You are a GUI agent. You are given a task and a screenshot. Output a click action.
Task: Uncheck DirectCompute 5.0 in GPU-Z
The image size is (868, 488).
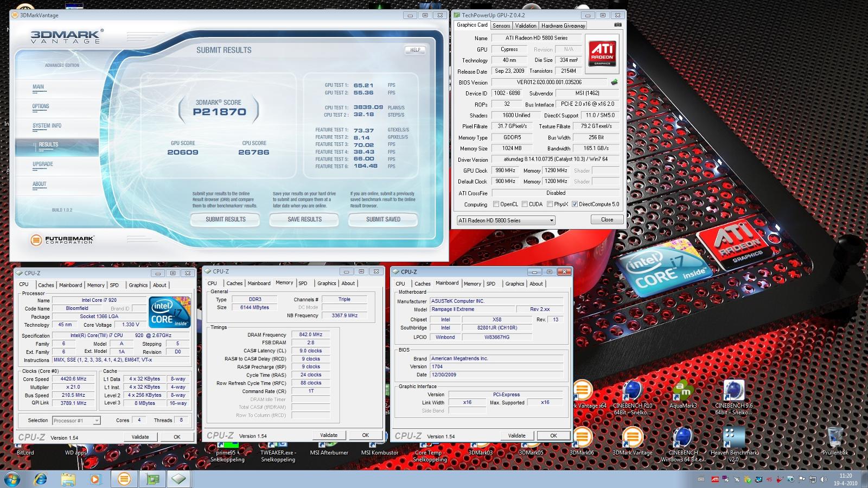coord(575,204)
